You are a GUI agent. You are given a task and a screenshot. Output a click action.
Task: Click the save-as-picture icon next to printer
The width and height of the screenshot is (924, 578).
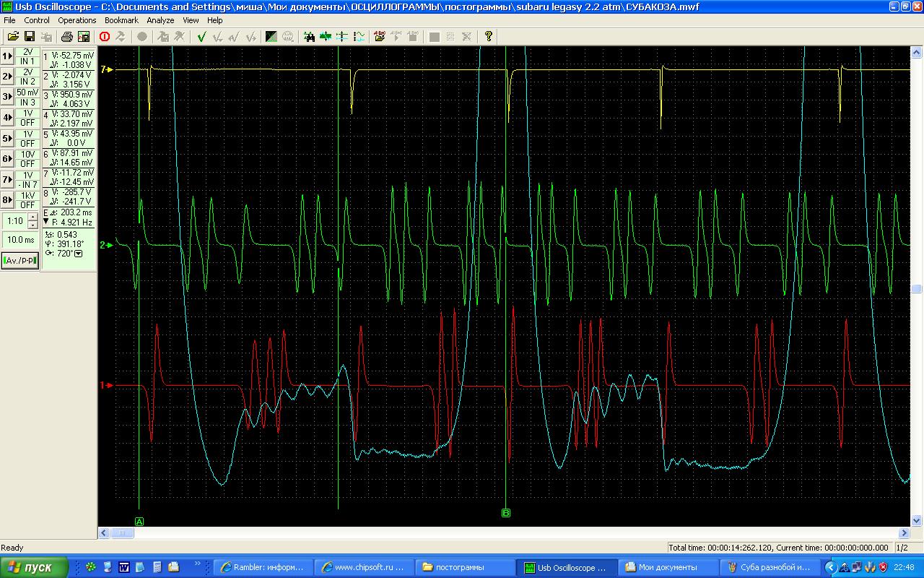coord(84,36)
